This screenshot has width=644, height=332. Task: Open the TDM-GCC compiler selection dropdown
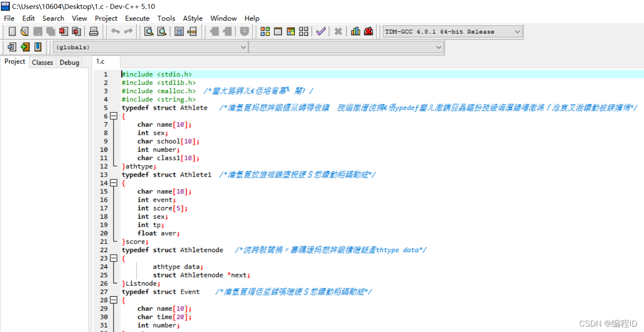pos(516,31)
